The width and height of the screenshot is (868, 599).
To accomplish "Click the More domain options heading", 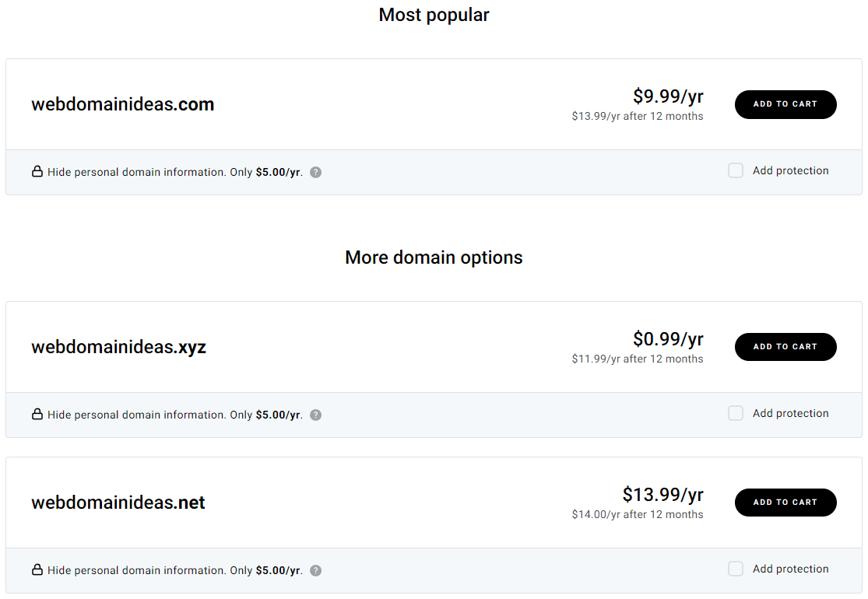I will [x=434, y=257].
